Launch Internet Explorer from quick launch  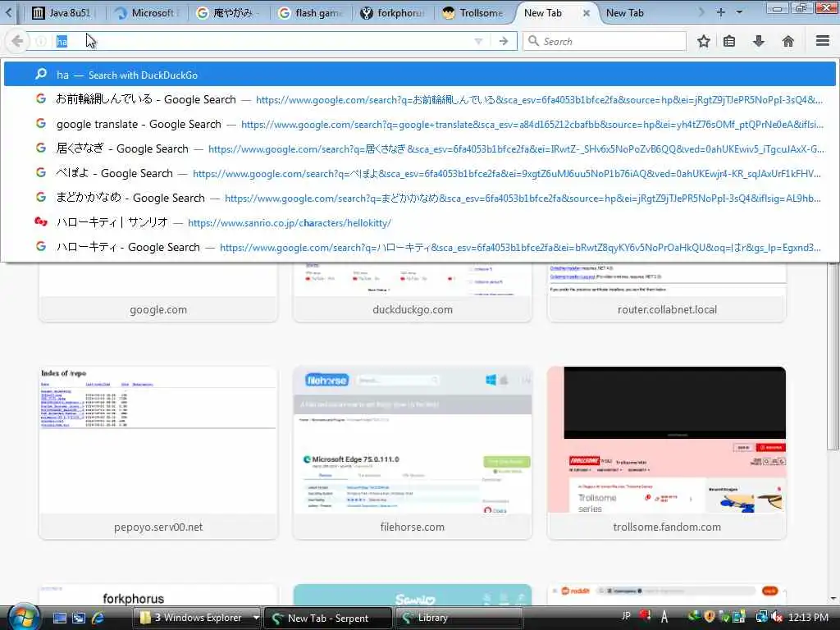pos(98,618)
